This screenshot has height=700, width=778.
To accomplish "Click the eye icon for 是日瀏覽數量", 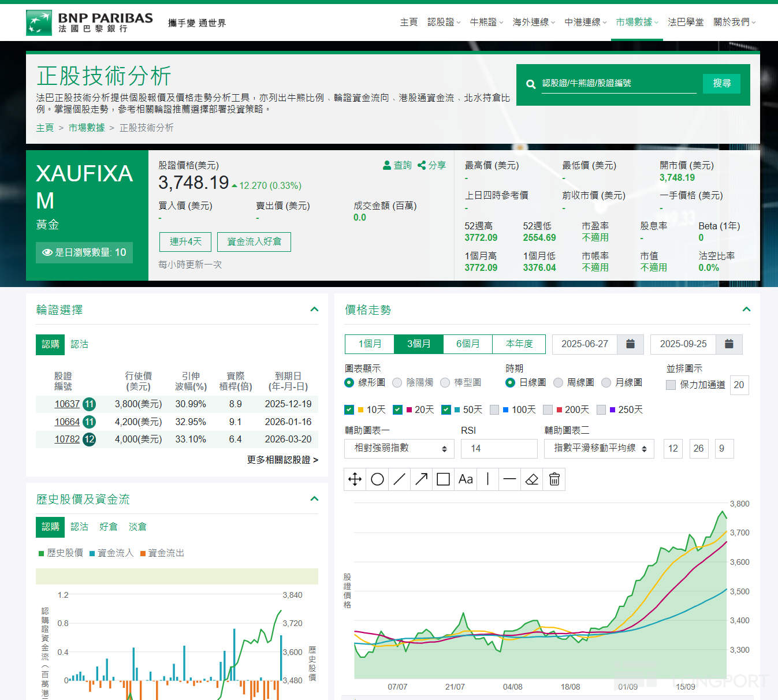I will coord(47,252).
